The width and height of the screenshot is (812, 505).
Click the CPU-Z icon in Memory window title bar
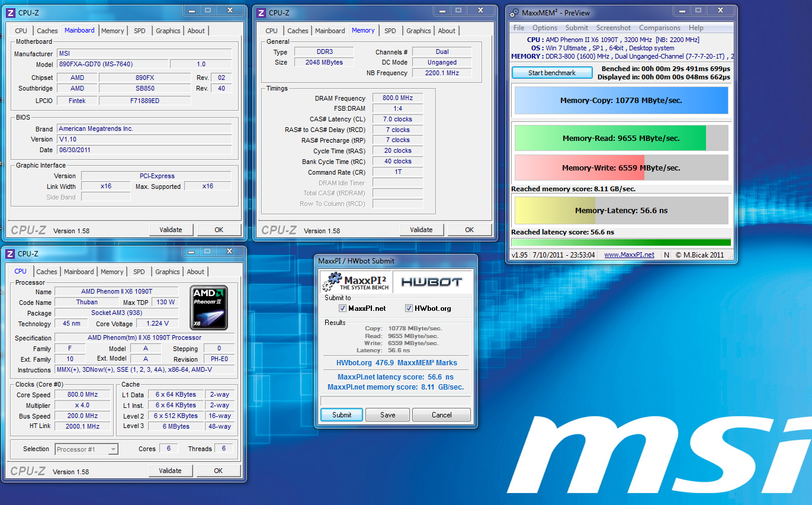261,13
